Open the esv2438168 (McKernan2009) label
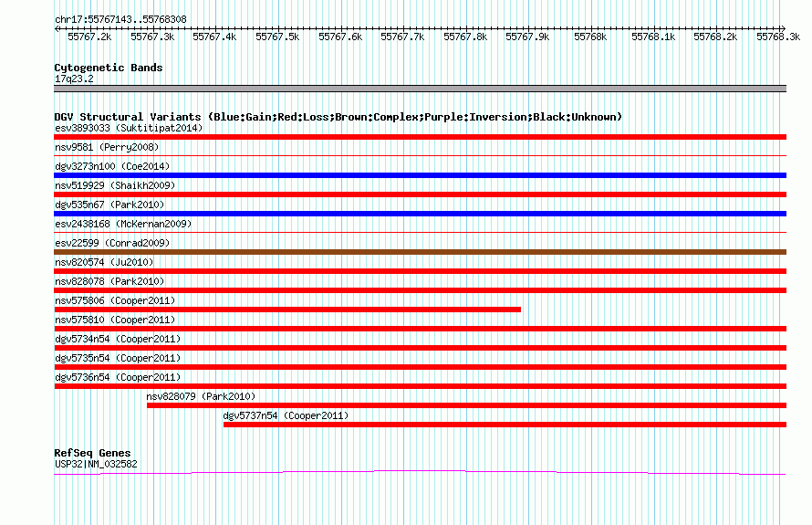Image resolution: width=812 pixels, height=525 pixels. click(123, 224)
